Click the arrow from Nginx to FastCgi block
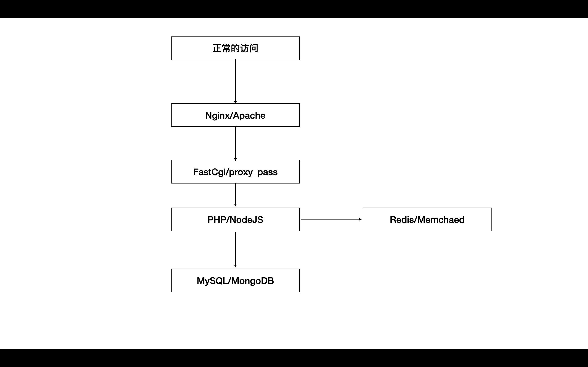The image size is (588, 367). coord(235,144)
